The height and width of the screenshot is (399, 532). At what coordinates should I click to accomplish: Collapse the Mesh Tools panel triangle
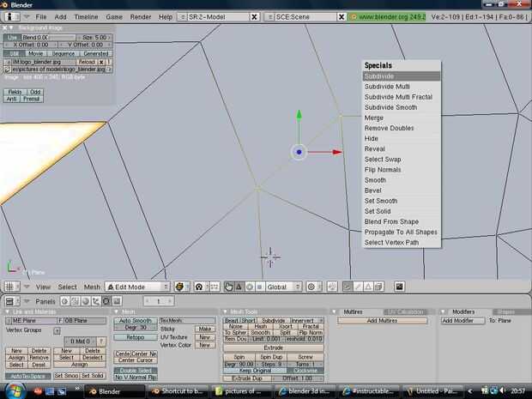[x=225, y=311]
